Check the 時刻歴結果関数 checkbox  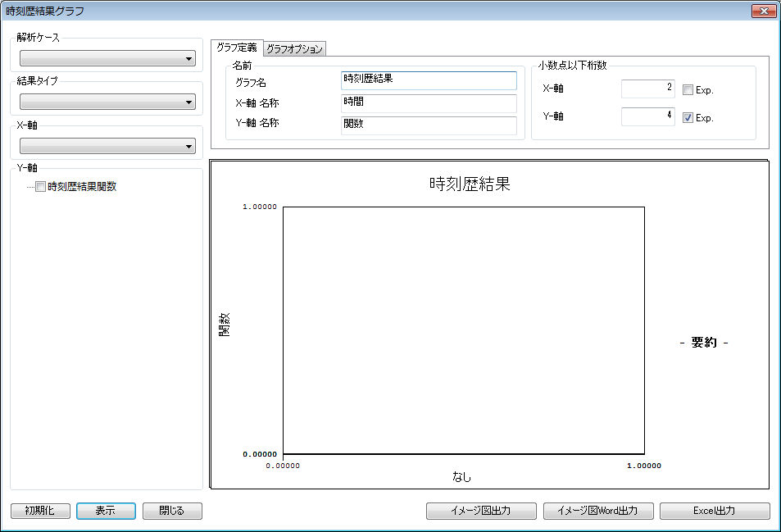40,187
